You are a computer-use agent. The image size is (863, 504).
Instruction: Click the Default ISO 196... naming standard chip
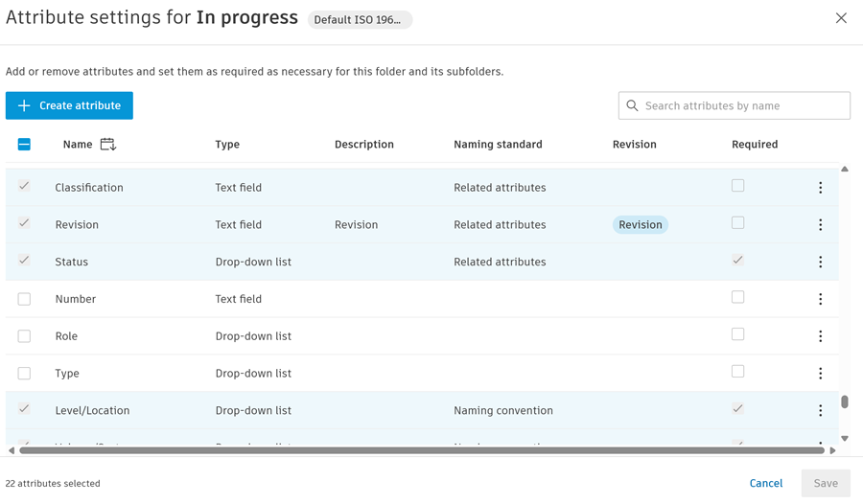[360, 20]
